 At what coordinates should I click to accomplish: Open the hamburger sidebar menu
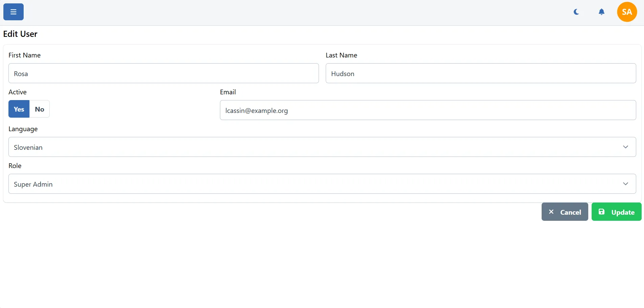tap(14, 12)
